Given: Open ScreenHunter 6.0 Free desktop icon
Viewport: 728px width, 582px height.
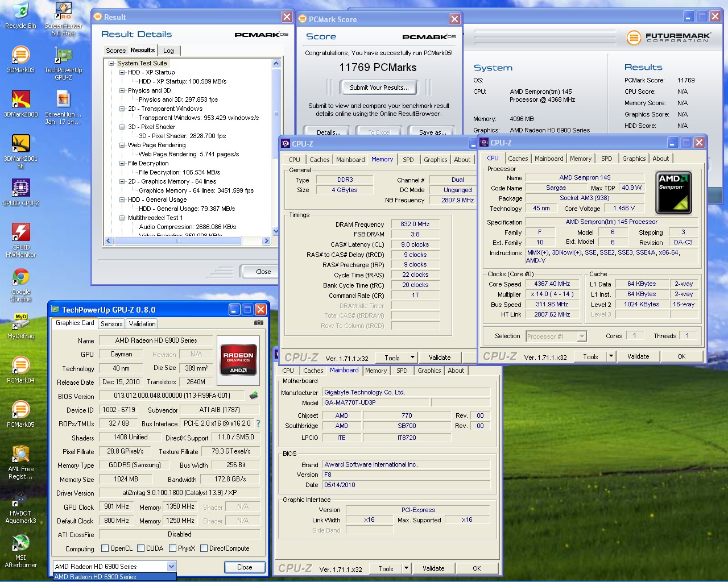Looking at the screenshot, I should pyautogui.click(x=63, y=19).
